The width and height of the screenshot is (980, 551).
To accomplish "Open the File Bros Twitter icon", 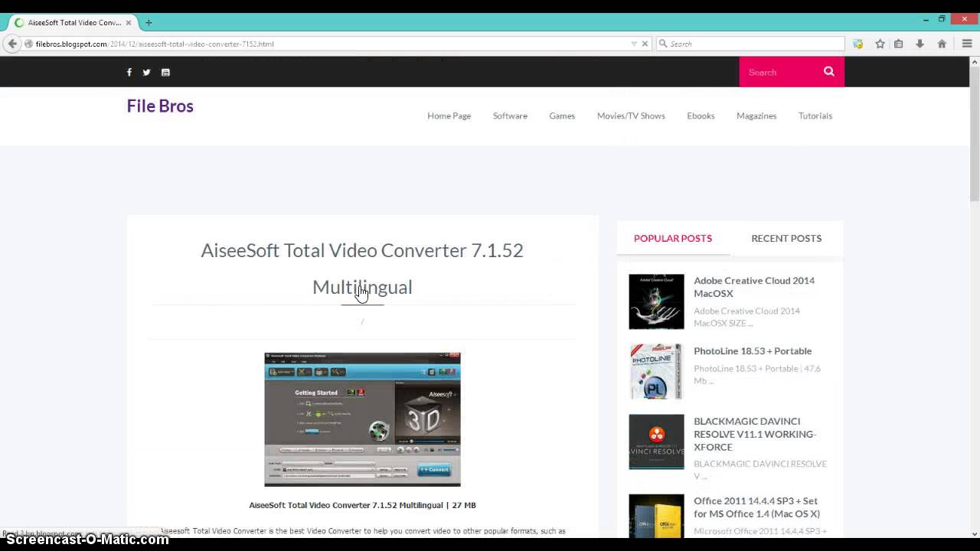I will click(146, 72).
